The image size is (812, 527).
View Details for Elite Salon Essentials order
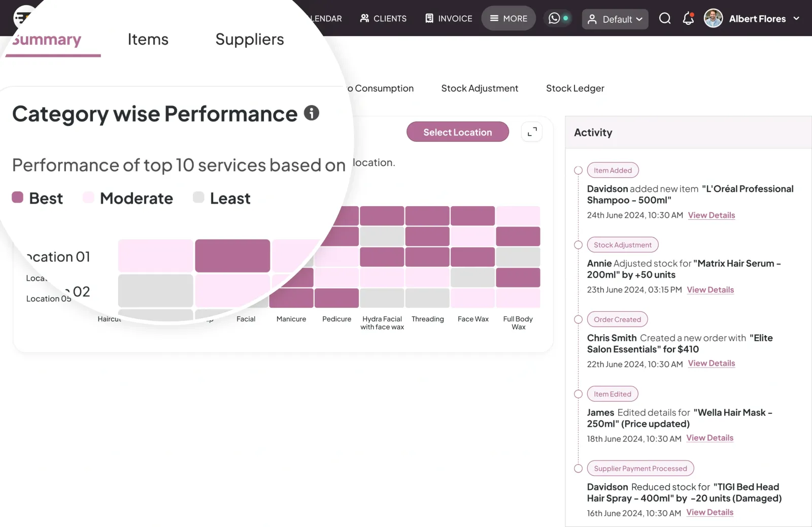[712, 364]
